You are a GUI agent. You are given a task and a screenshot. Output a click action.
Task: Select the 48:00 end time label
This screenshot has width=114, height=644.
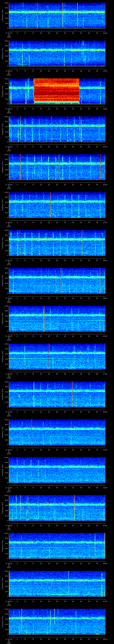coord(105,639)
